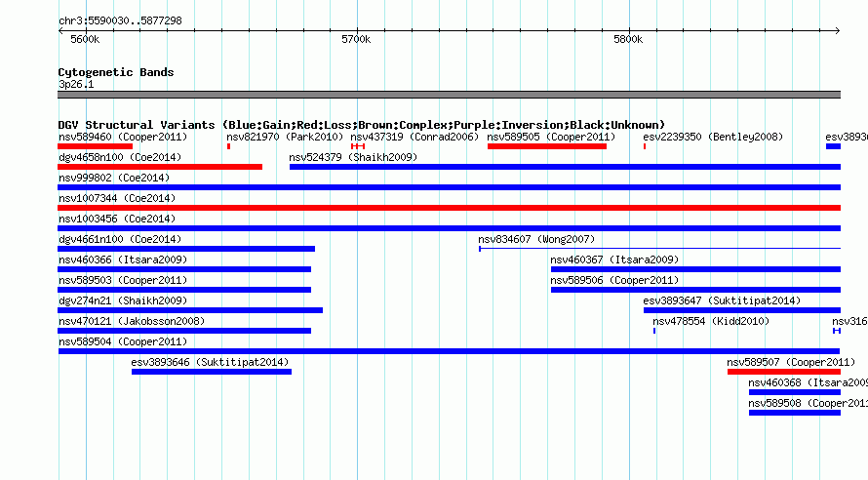The height and width of the screenshot is (480, 868).
Task: Open nsv589506 (Cooper2011) label
Action: coord(614,280)
